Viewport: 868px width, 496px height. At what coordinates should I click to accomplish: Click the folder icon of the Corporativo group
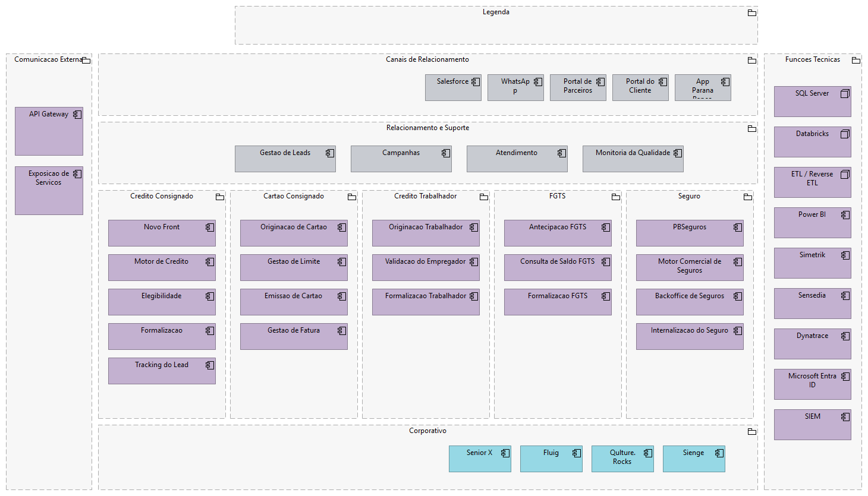click(x=751, y=431)
